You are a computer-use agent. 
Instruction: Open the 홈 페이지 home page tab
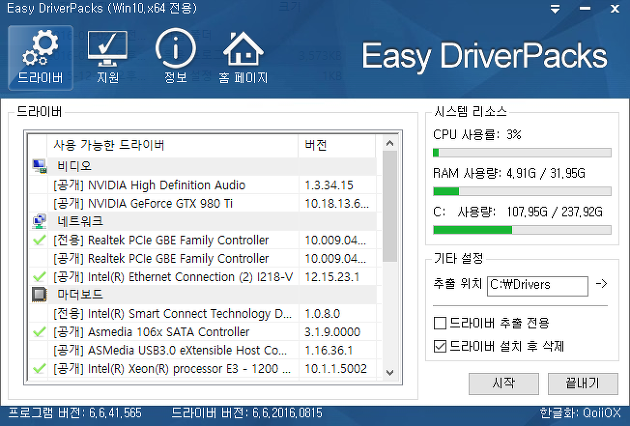tap(243, 57)
